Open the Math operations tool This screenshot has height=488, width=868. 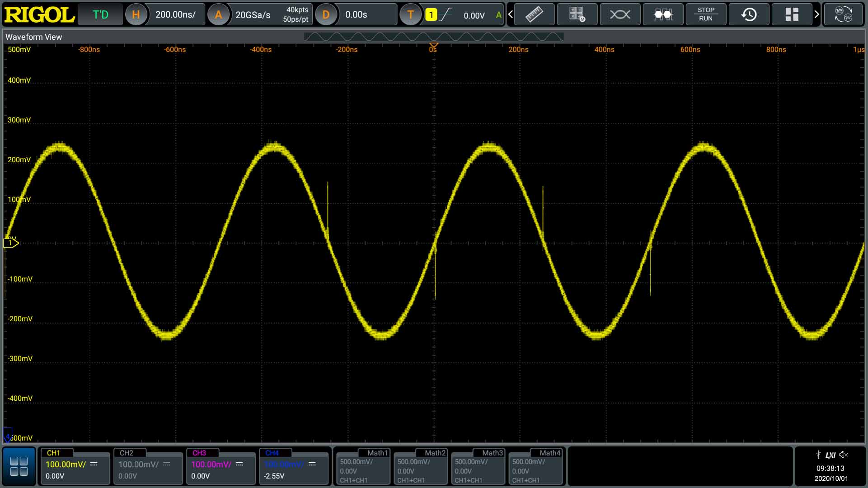click(x=577, y=14)
